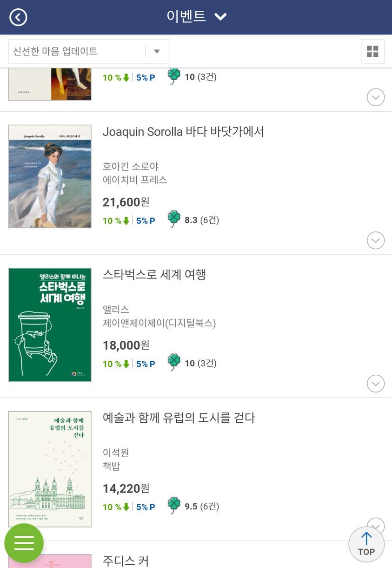This screenshot has height=568, width=392.
Task: Open the green 스타벅스로 세계 여행 book cover
Action: [50, 325]
